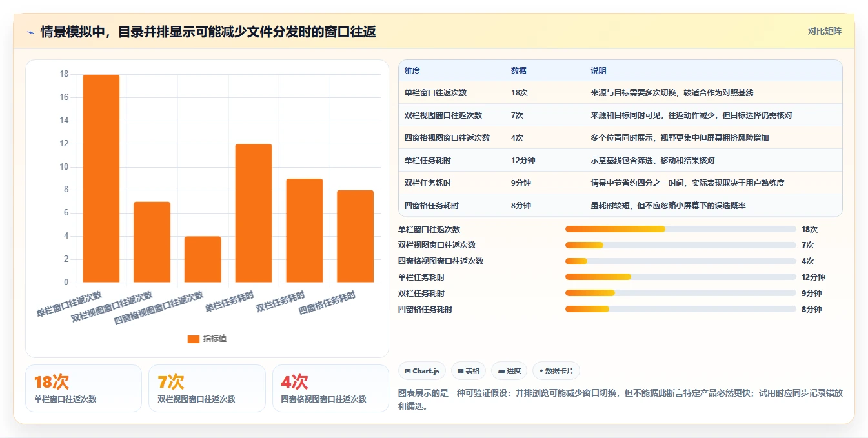Screen dimensions: 868x438
Task: Click the chart bar for 四窗格任务耗时
Action: click(355, 236)
